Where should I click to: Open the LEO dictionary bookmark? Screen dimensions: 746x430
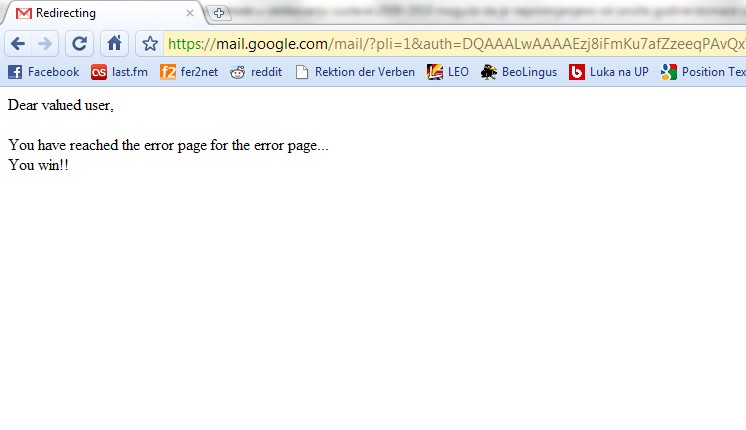pos(447,72)
